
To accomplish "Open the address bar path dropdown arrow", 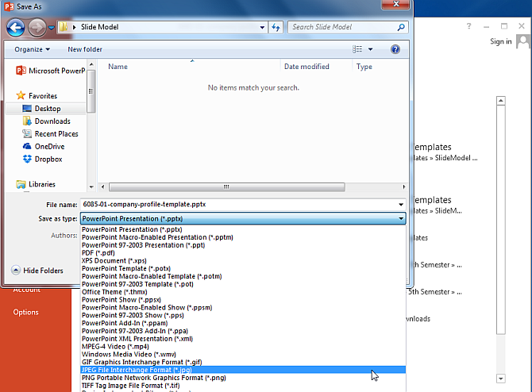I will pyautogui.click(x=262, y=28).
